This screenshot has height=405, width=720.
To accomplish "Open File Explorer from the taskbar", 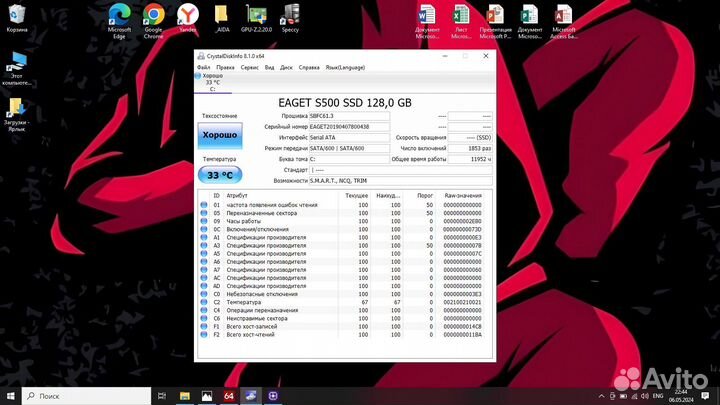I will click(x=185, y=395).
